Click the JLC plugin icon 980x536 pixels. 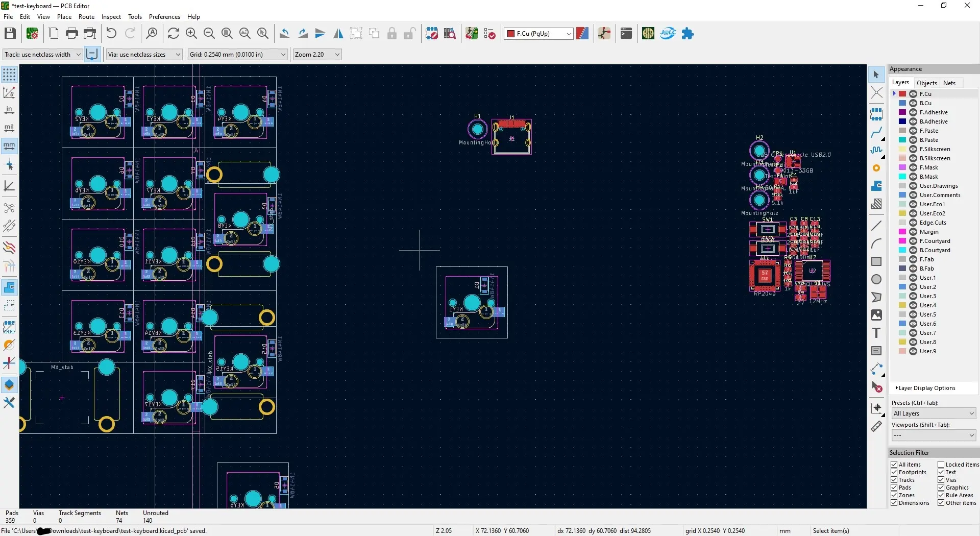point(668,34)
